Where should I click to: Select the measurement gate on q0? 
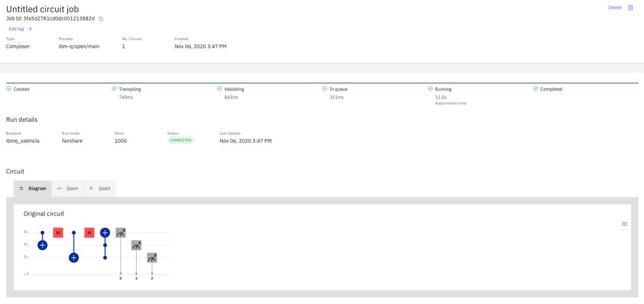(121, 233)
